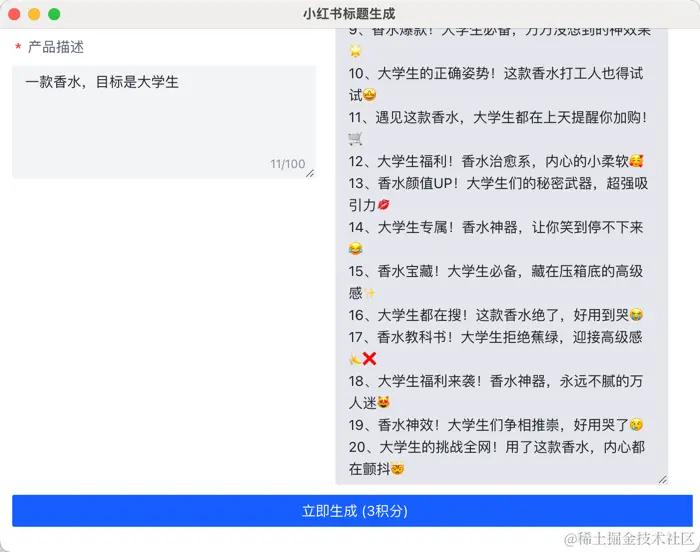Click title 20 大学生的挑战全网 line

click(496, 458)
